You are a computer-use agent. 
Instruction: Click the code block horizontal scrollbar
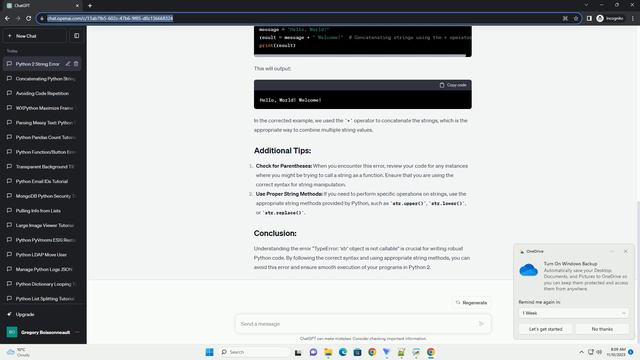[x=360, y=55]
